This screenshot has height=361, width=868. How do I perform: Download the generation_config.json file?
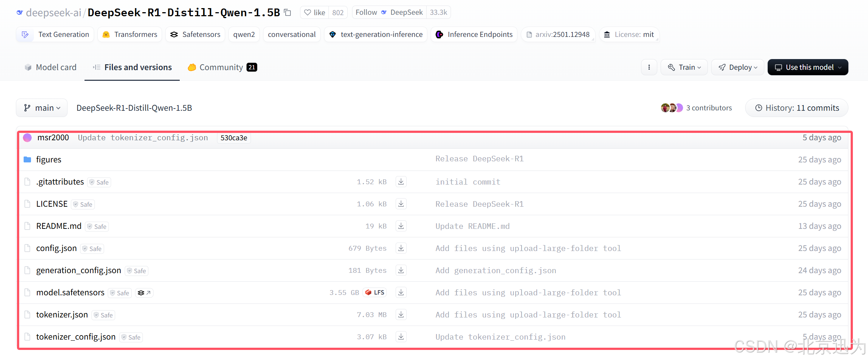click(x=401, y=270)
